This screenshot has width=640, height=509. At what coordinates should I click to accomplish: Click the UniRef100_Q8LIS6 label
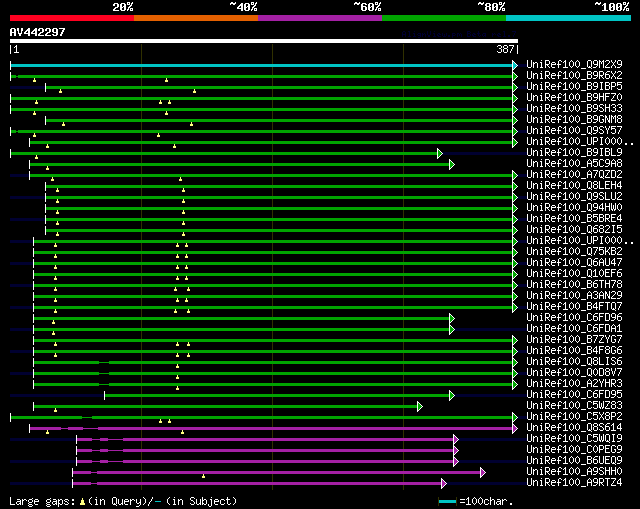pos(574,362)
